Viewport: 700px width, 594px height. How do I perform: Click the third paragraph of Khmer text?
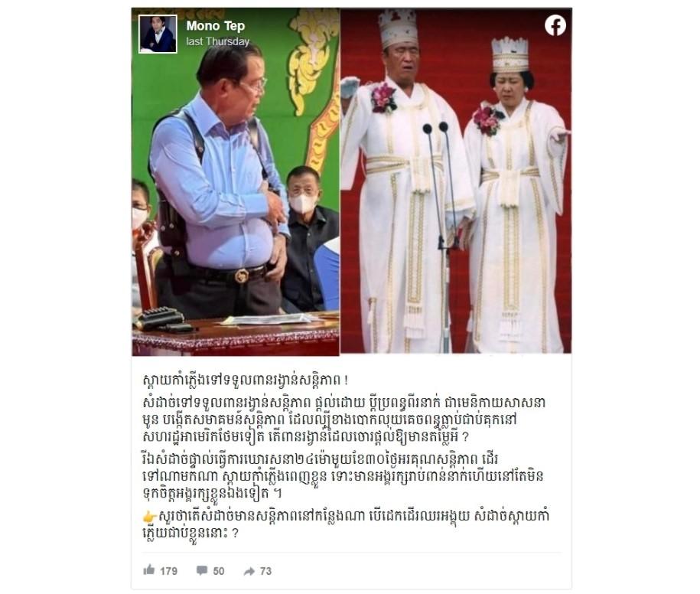(343, 477)
